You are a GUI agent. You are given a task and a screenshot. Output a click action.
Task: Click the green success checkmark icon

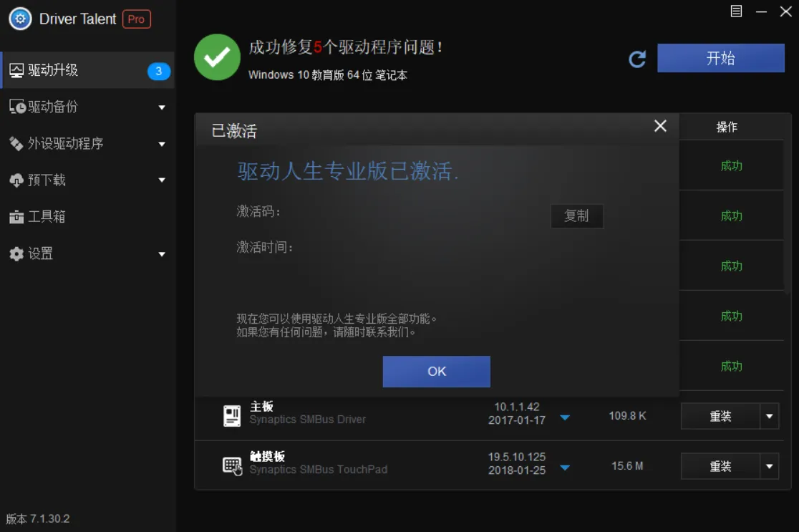217,57
